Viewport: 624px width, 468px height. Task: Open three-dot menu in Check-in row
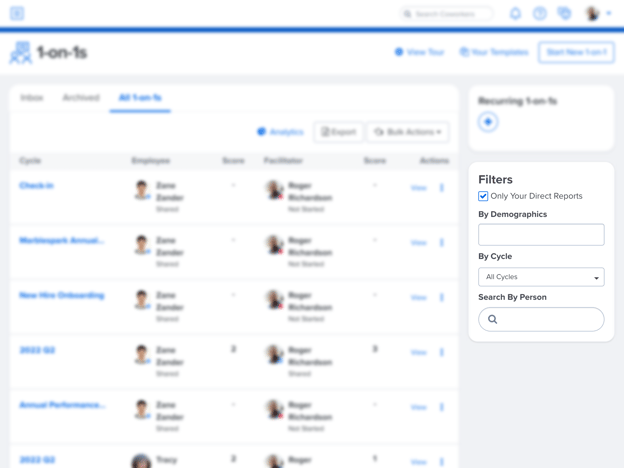[442, 187]
